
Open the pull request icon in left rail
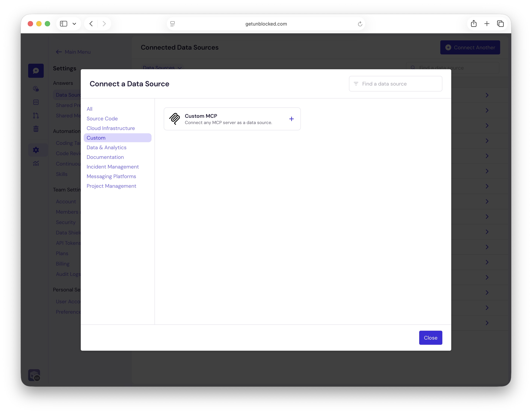coord(36,115)
